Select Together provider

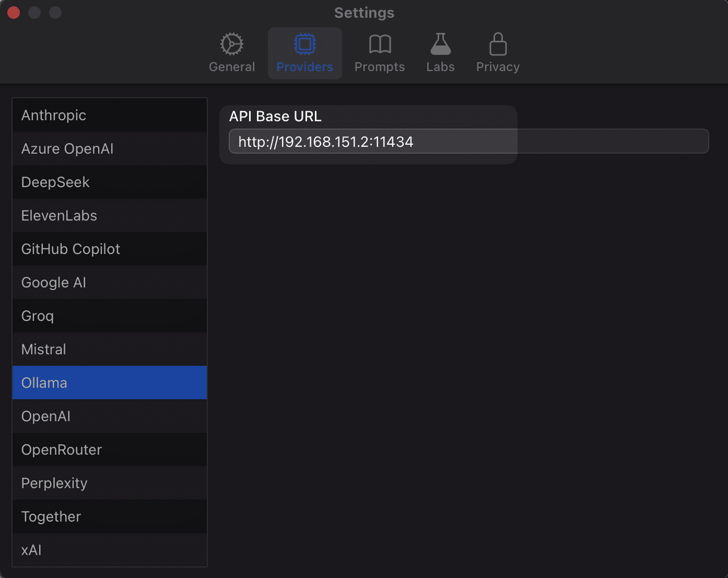tap(110, 516)
